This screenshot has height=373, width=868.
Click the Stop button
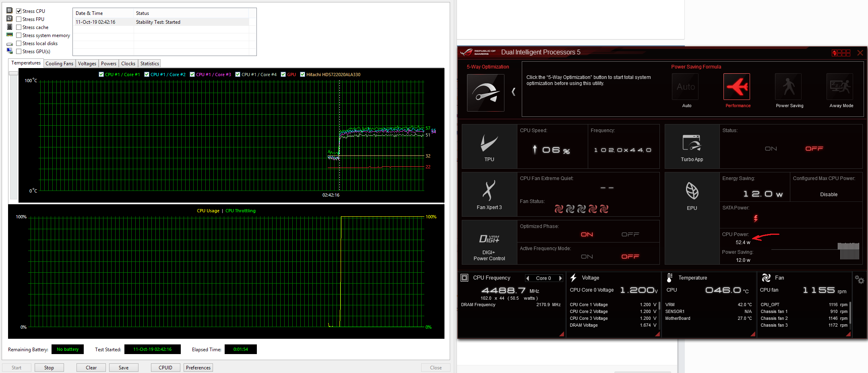(x=49, y=367)
